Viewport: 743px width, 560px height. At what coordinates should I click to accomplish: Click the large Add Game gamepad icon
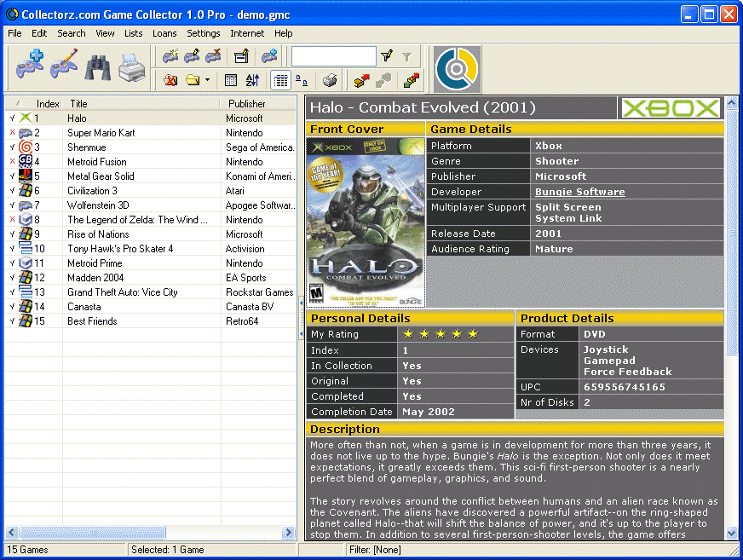30,66
